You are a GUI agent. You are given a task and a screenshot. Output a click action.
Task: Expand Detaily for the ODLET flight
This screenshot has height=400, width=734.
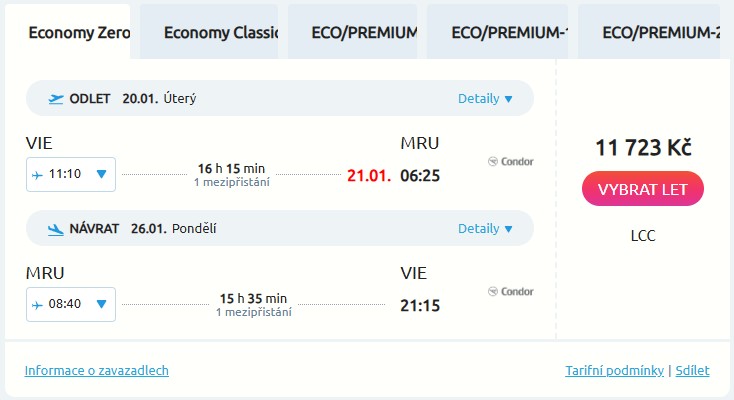(485, 99)
